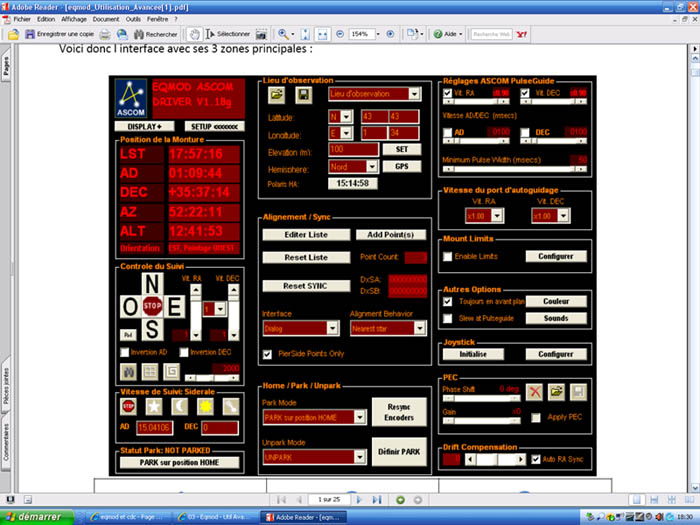
Task: Open the Outils menu
Action: [133, 19]
